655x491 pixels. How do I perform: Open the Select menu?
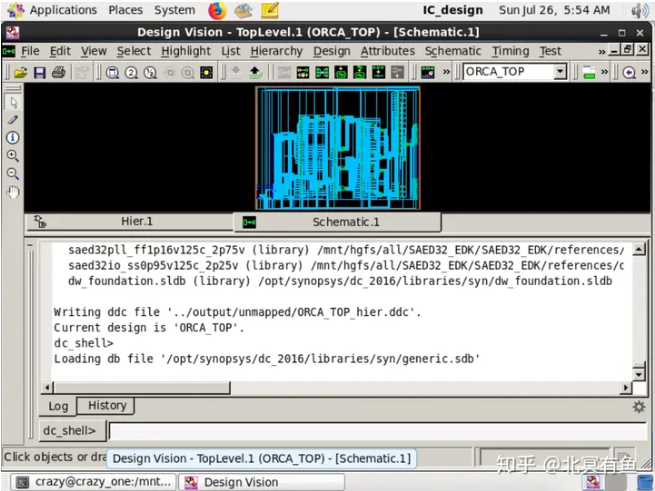coord(134,51)
